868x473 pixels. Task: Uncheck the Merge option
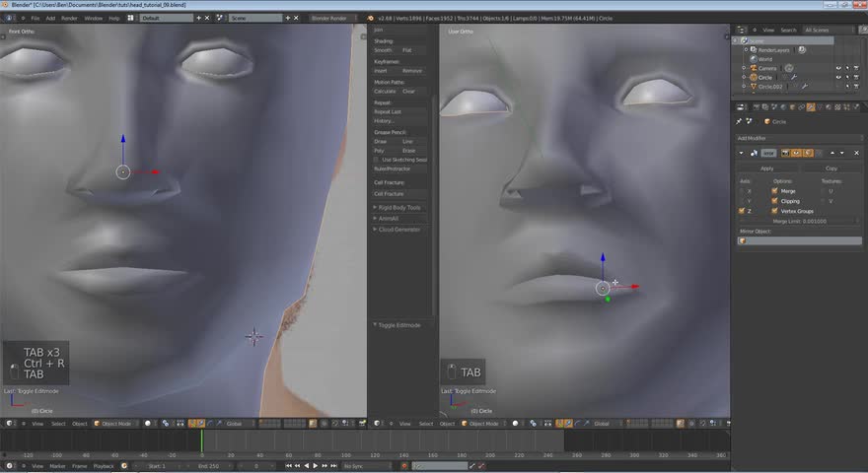[774, 191]
